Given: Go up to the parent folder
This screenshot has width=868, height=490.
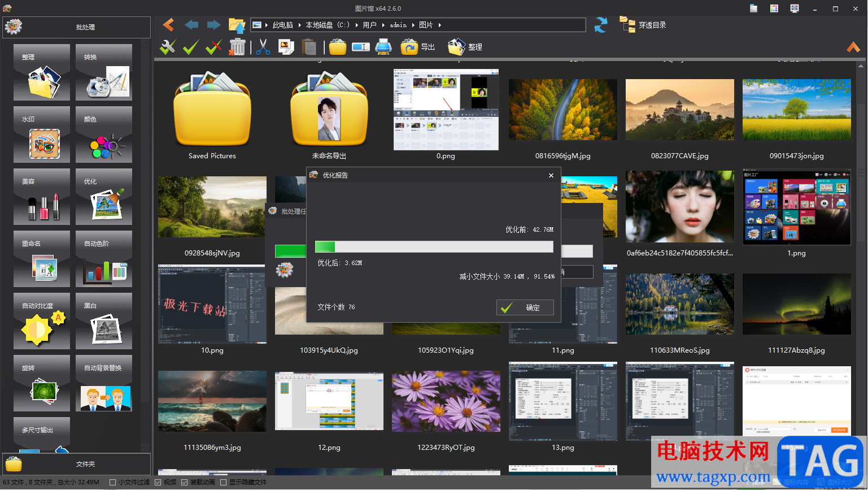Looking at the screenshot, I should pos(237,25).
